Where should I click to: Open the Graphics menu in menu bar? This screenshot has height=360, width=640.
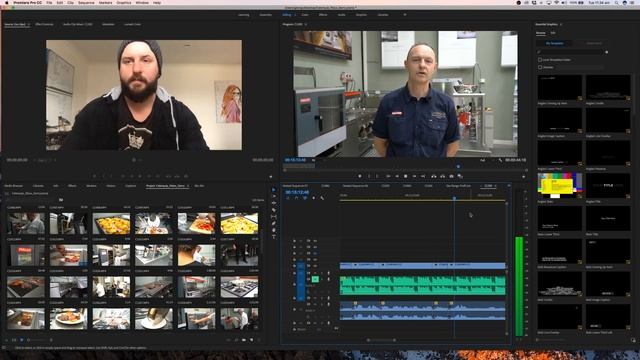(x=124, y=3)
